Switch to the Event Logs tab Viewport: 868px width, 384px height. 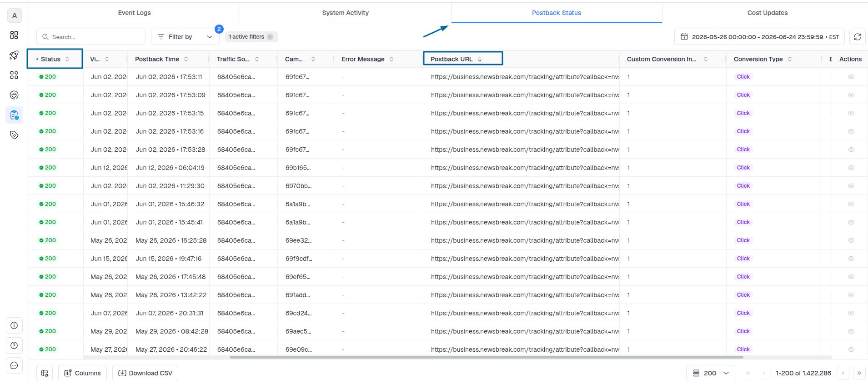pyautogui.click(x=134, y=13)
